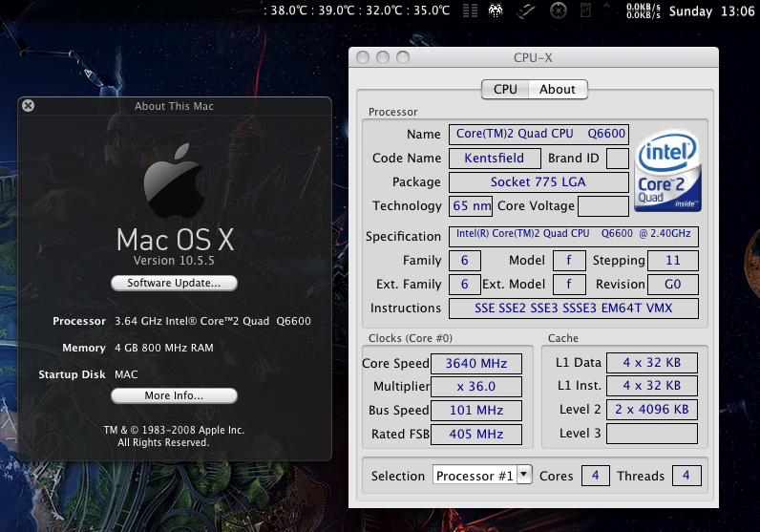This screenshot has height=532, width=760.
Task: Click the Sunday 13:06 clock
Action: 711,11
